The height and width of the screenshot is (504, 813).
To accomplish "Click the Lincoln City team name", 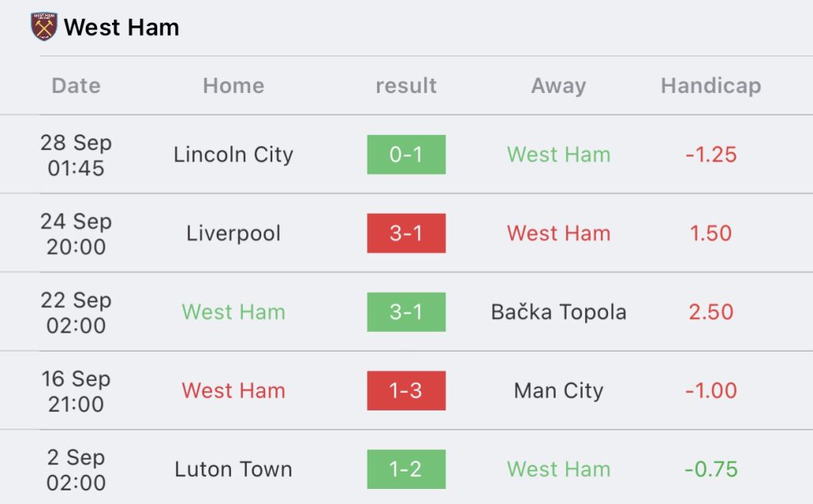I will 233,155.
